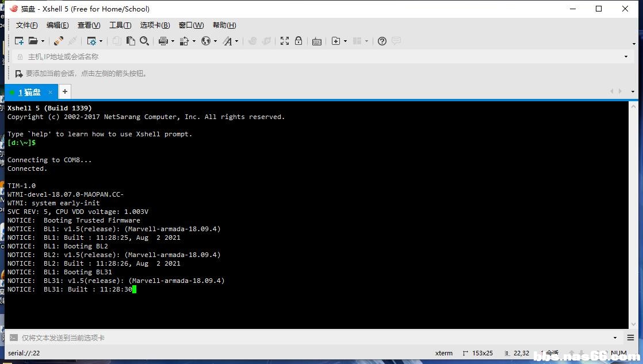Open the tab list dropdown arrow
Viewport: 643px width, 364px height.
click(633, 91)
